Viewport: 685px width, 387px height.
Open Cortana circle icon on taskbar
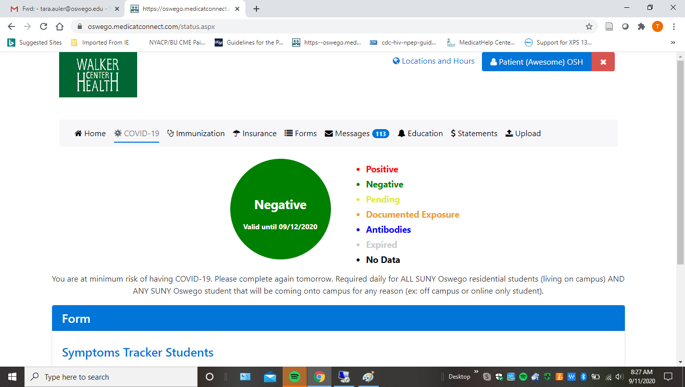(209, 377)
